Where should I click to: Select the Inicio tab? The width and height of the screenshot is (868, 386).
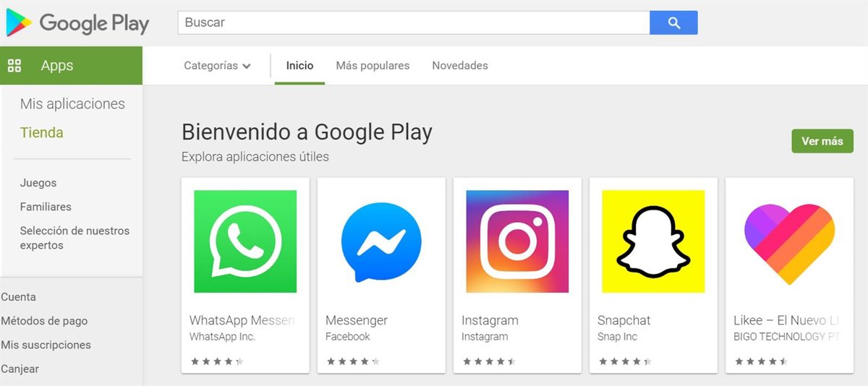pyautogui.click(x=299, y=66)
